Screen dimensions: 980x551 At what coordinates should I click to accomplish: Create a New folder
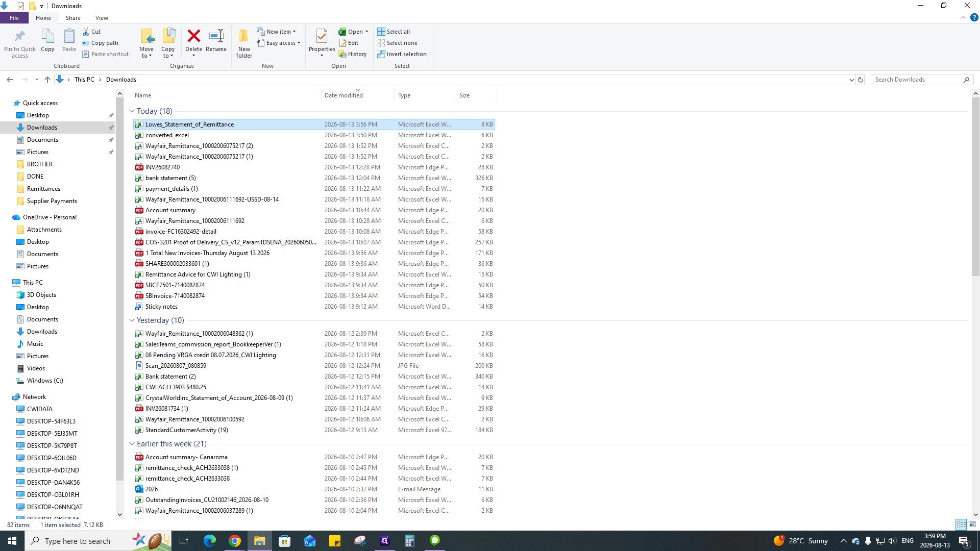pyautogui.click(x=244, y=43)
